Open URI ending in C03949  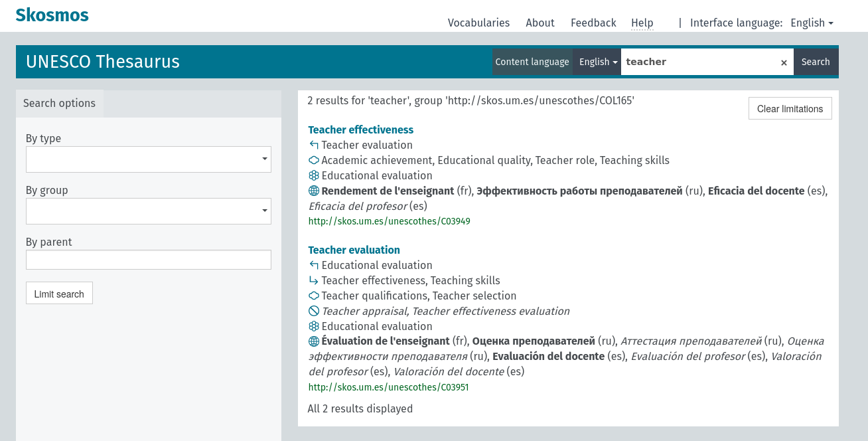389,221
